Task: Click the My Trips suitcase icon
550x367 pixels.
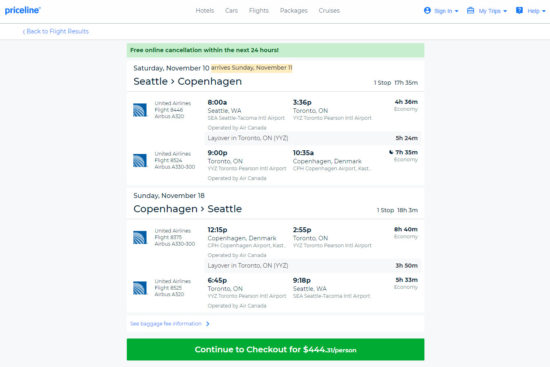Action: click(x=470, y=11)
